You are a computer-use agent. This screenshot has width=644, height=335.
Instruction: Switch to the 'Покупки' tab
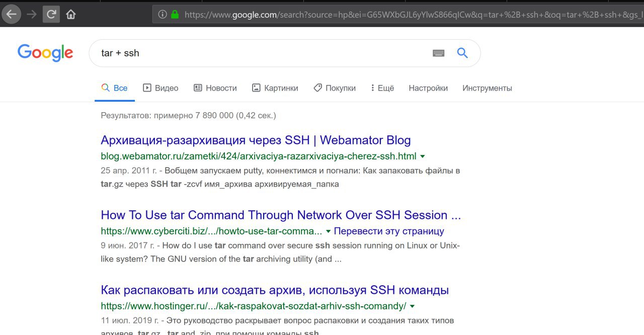[x=335, y=88]
